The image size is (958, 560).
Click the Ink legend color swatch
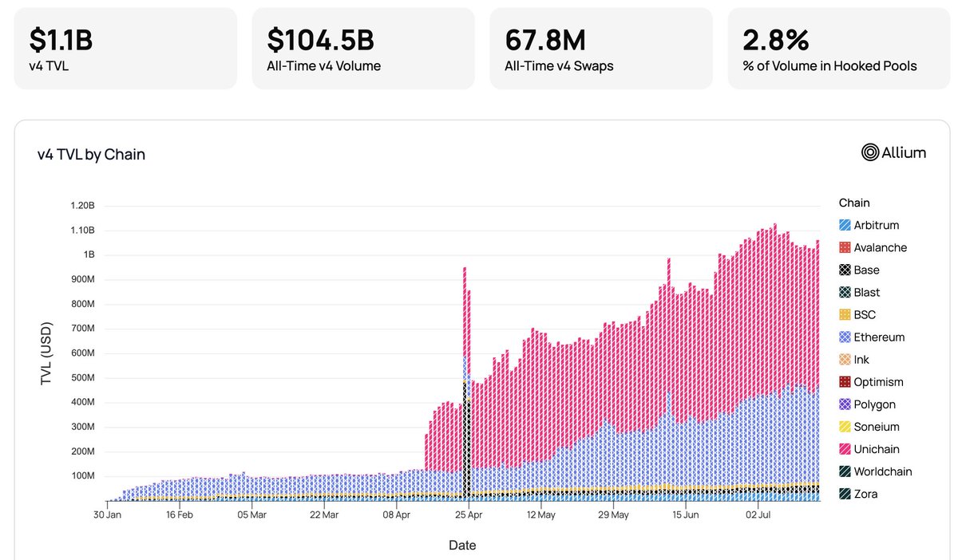[x=845, y=360]
